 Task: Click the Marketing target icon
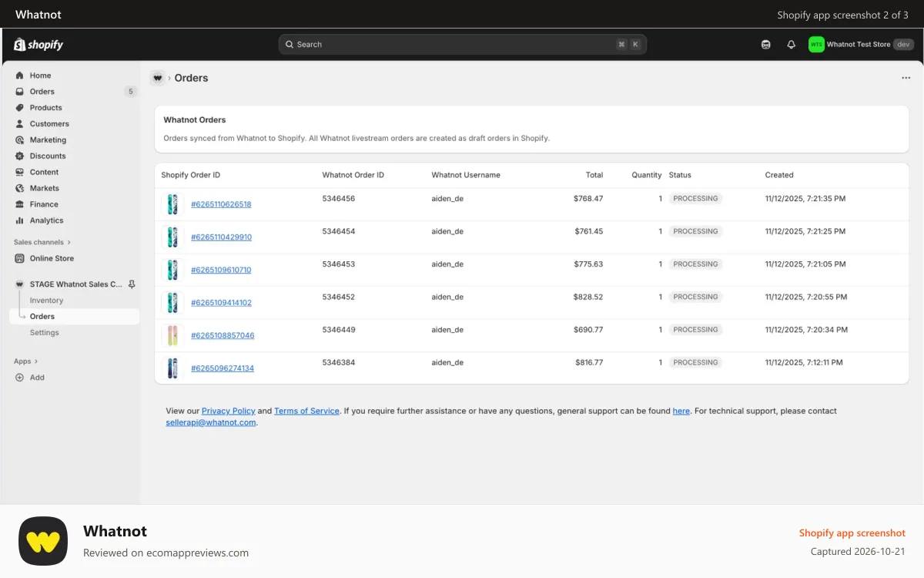(20, 140)
